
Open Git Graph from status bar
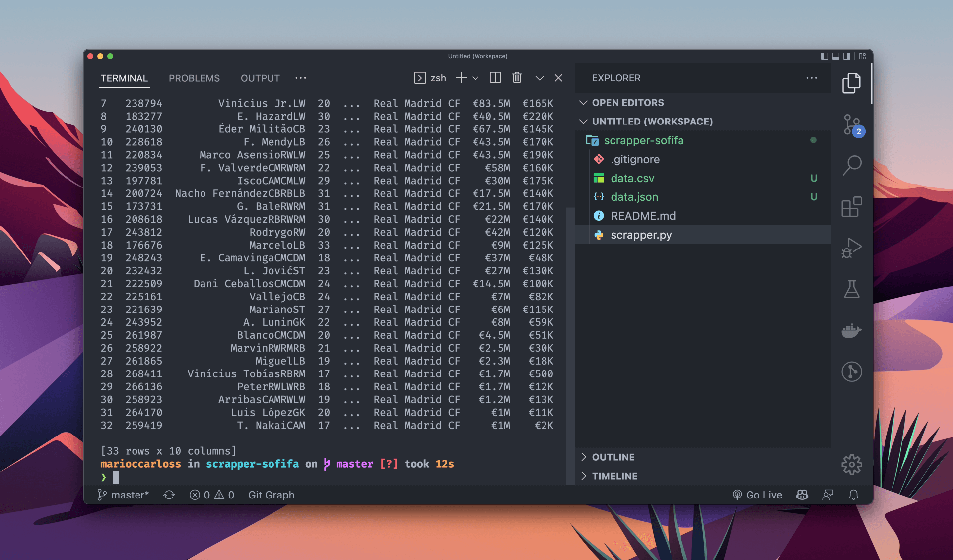pos(272,495)
